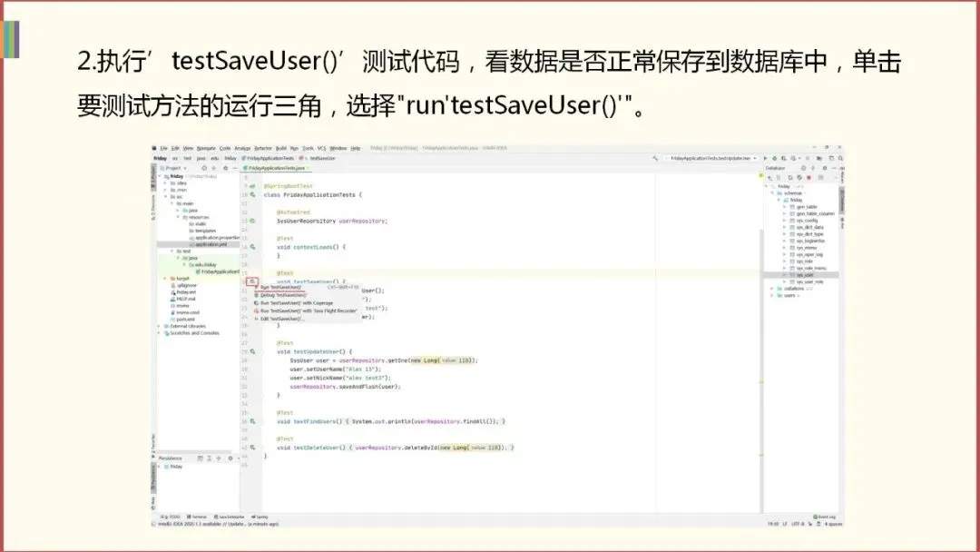
Task: Open the Spring tool window tab
Action: click(260, 517)
